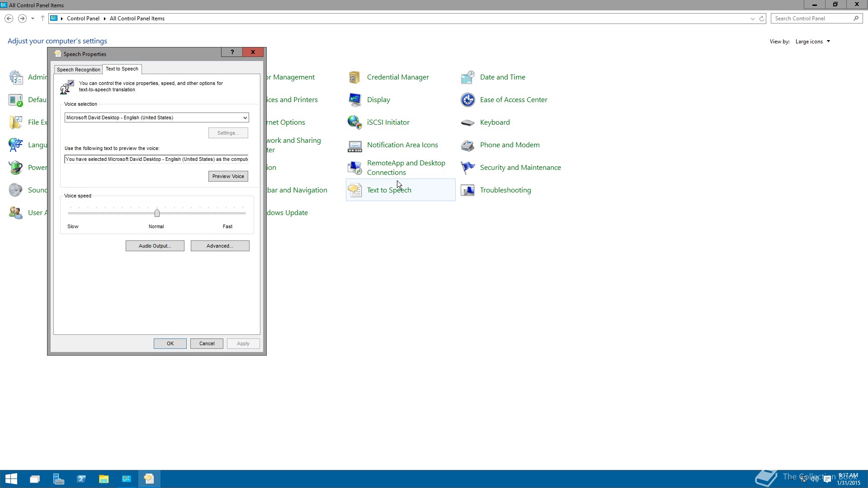Screen dimensions: 868x488
Task: Switch to the Speech Recognition tab
Action: (x=79, y=70)
